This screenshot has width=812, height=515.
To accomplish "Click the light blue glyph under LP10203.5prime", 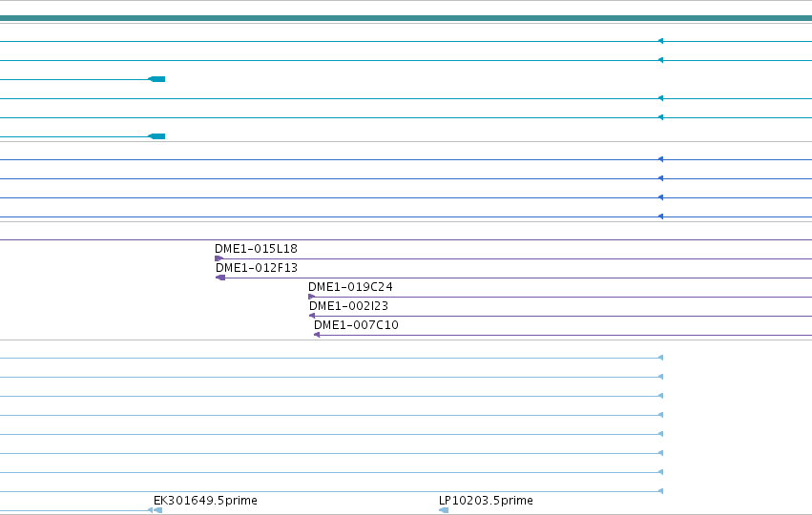I will (x=444, y=510).
